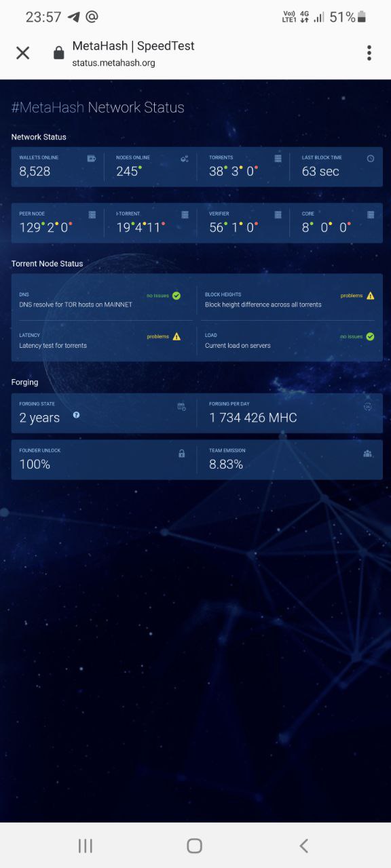Click the Last Block Time clock icon
Screen dimensions: 391x868
pyautogui.click(x=371, y=159)
